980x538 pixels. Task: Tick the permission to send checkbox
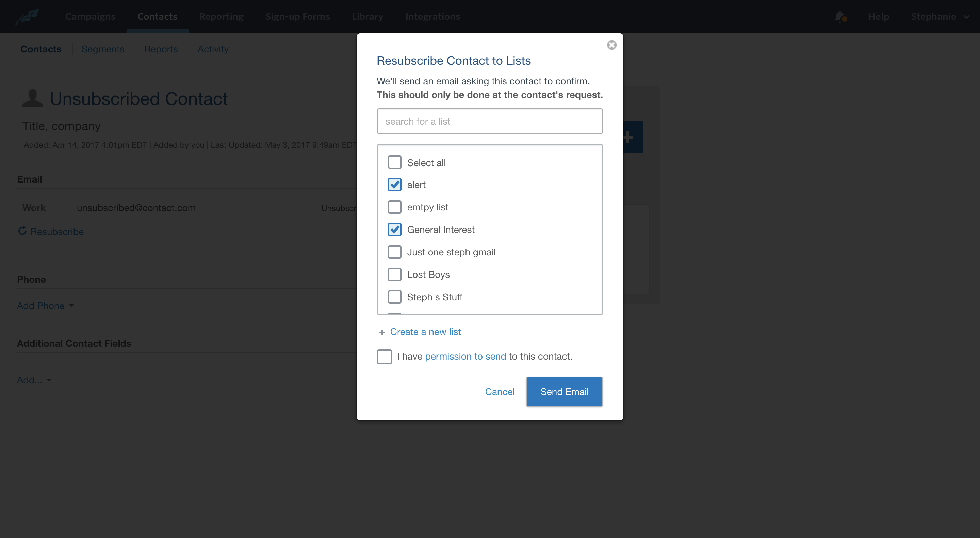pyautogui.click(x=384, y=357)
